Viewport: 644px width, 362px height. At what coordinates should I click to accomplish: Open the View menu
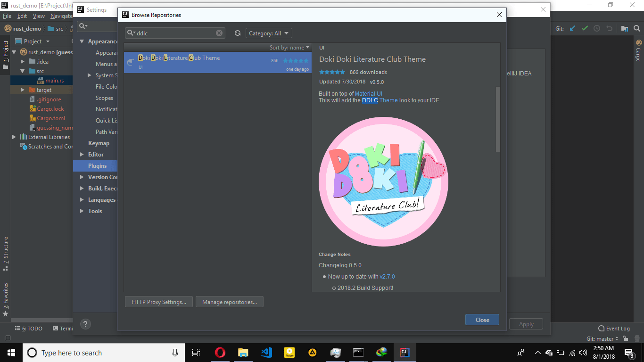click(x=39, y=16)
